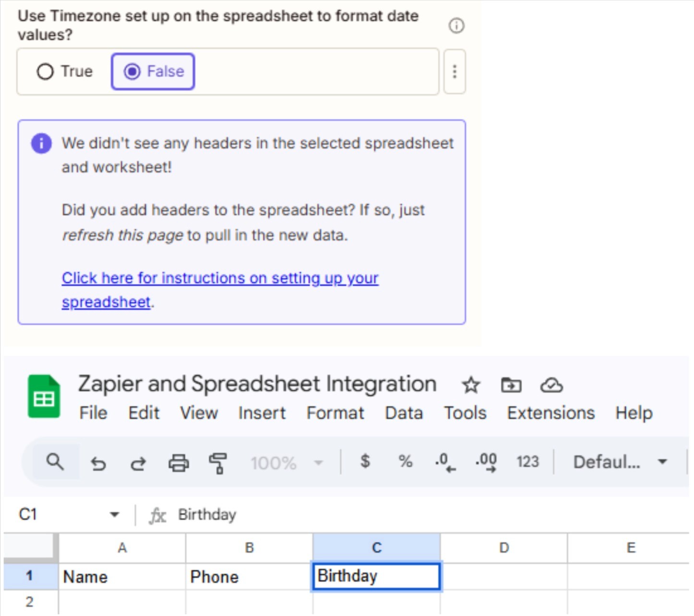Expand the C1 name box dropdown arrow
The width and height of the screenshot is (694, 616).
point(114,515)
